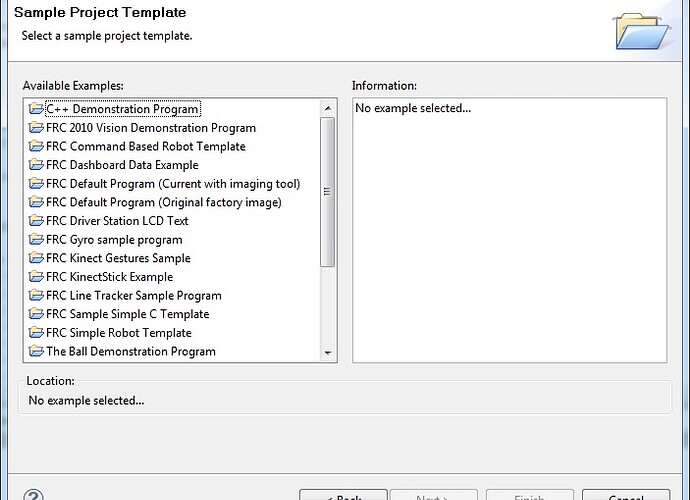Pick FRC Default Program (Current with imaging tool)
690x500 pixels.
[173, 184]
